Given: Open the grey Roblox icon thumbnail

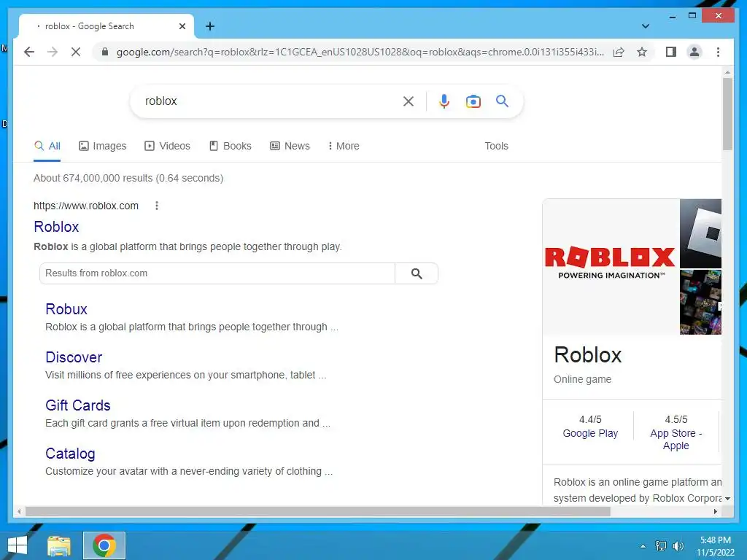Looking at the screenshot, I should tap(700, 233).
